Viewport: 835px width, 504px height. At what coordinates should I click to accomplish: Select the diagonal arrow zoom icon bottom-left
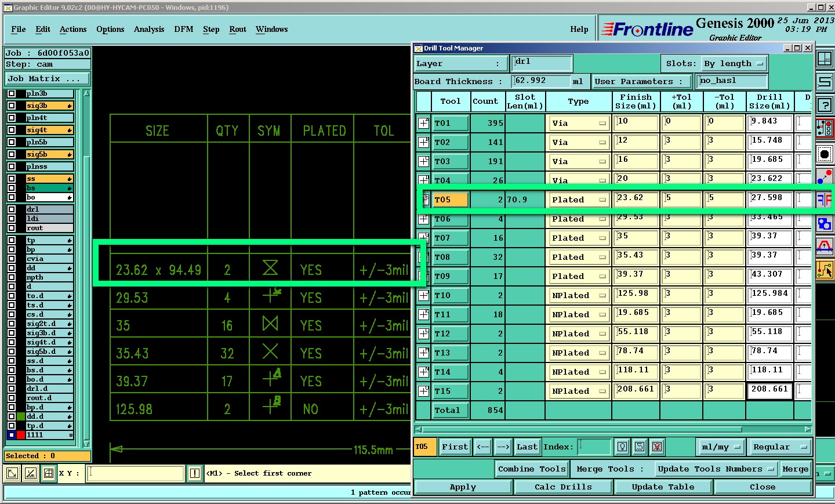tap(12, 473)
